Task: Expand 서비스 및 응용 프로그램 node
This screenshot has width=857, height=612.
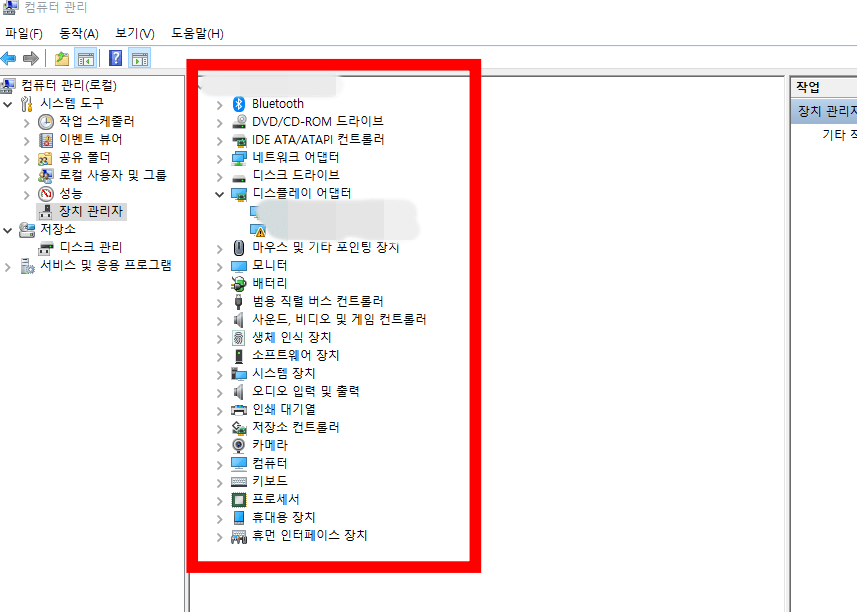Action: pyautogui.click(x=8, y=267)
